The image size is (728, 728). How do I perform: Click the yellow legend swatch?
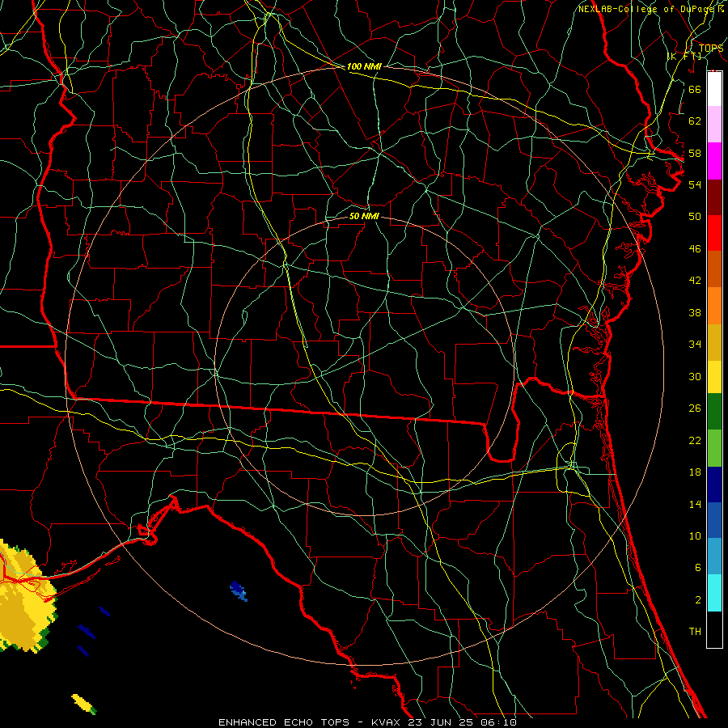pyautogui.click(x=714, y=377)
